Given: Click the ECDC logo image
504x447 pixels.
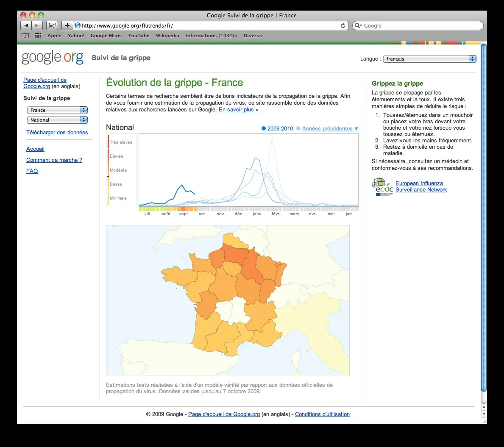Looking at the screenshot, I should pyautogui.click(x=382, y=187).
